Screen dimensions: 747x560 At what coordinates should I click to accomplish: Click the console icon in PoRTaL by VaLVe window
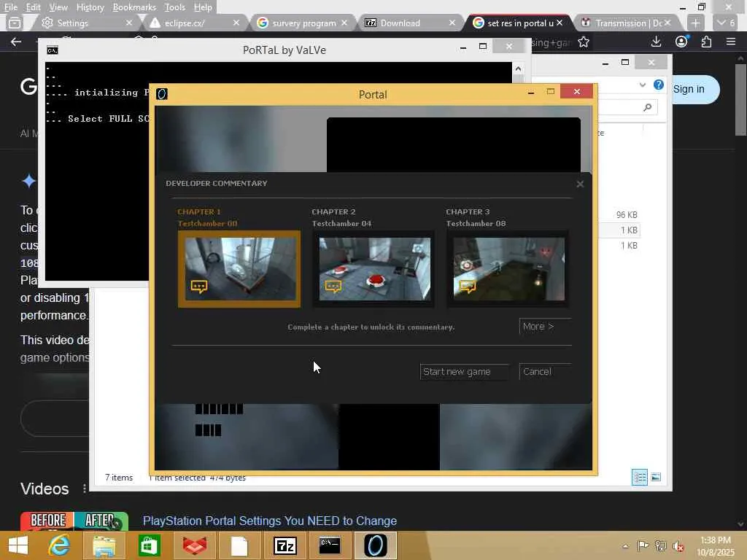click(53, 50)
